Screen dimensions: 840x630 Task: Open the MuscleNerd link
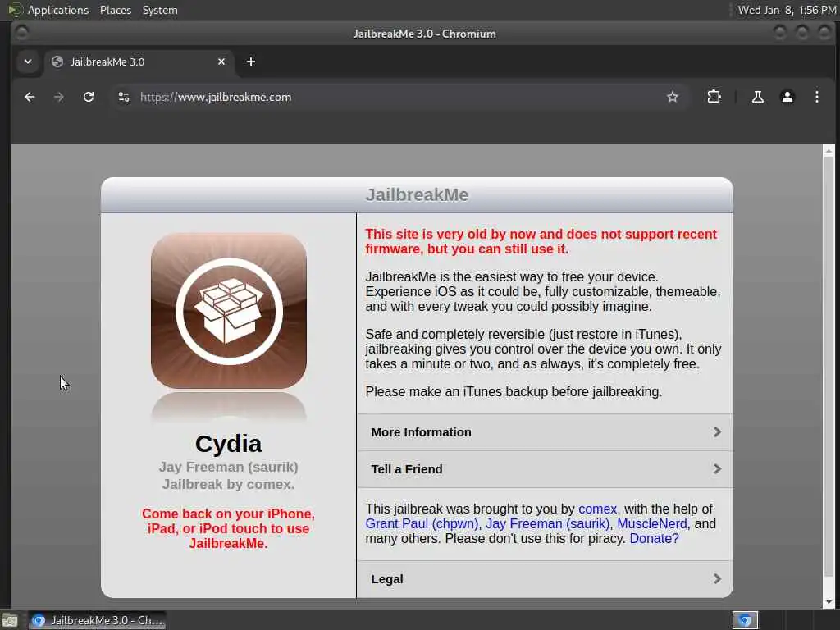(651, 524)
